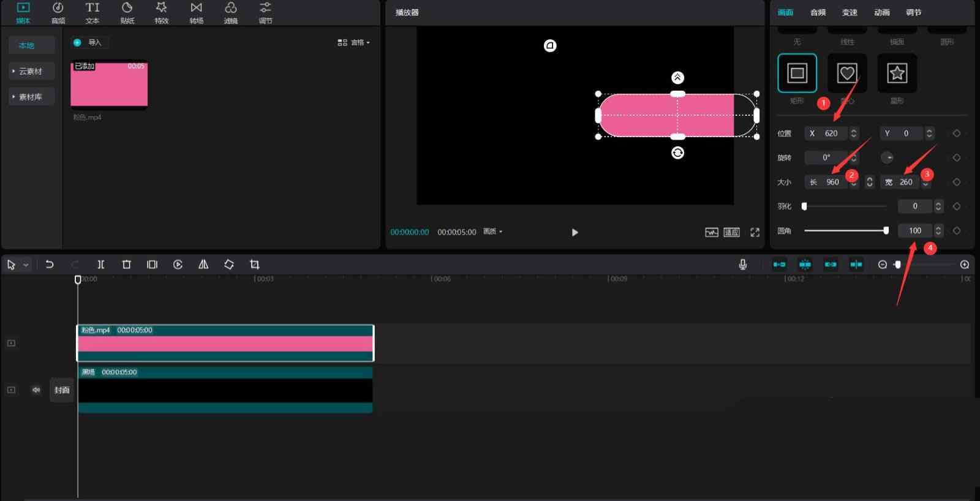980x501 pixels.
Task: Open the 滤镜 (filters) section
Action: tap(231, 12)
